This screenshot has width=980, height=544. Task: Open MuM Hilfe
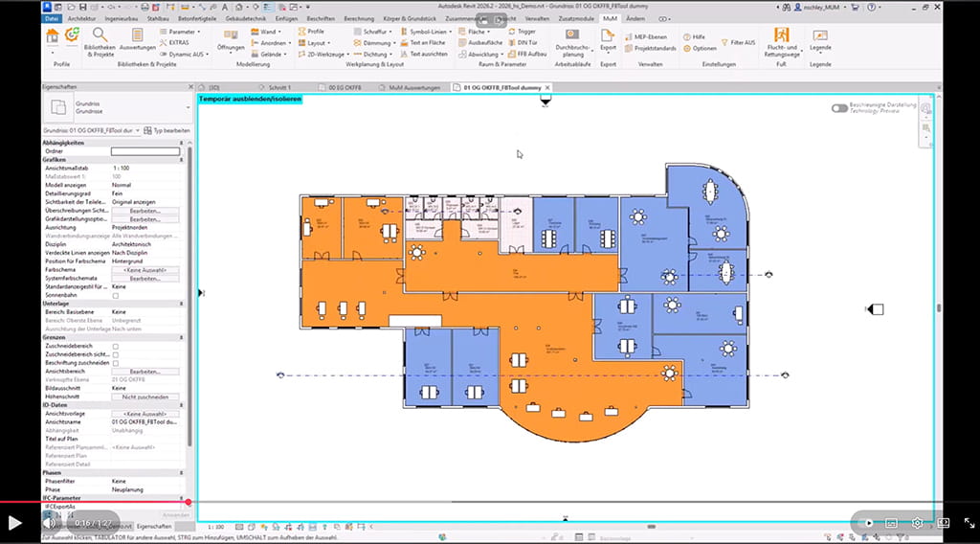pos(695,37)
